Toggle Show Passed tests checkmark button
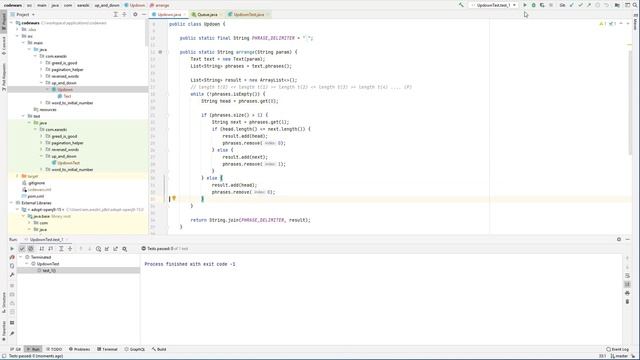The width and height of the screenshot is (640, 360). point(22,248)
